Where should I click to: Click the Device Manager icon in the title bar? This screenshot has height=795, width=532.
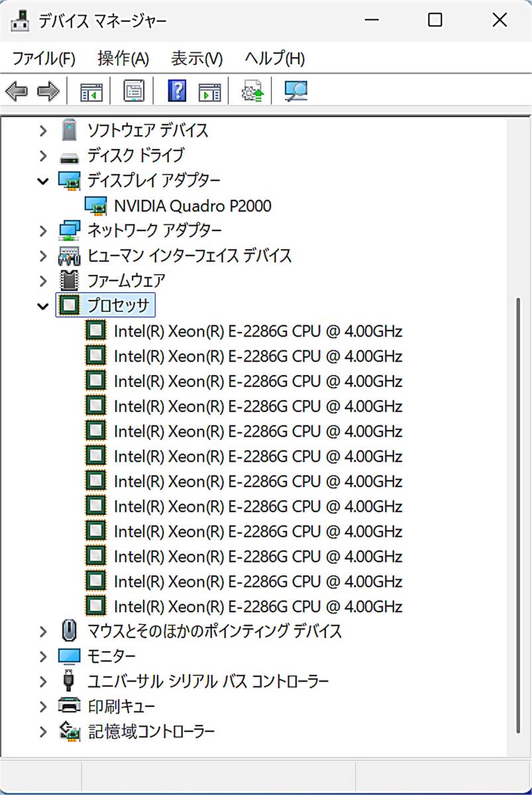[x=21, y=21]
